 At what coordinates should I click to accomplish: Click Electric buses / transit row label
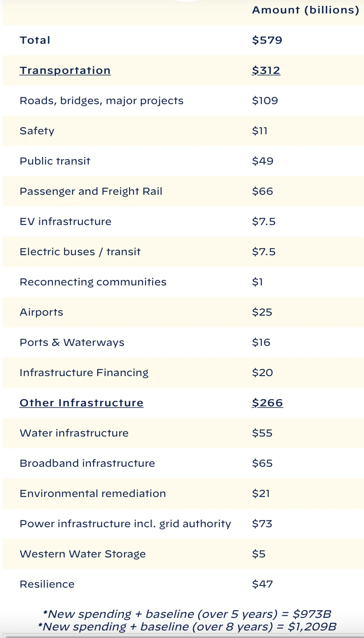(x=80, y=252)
